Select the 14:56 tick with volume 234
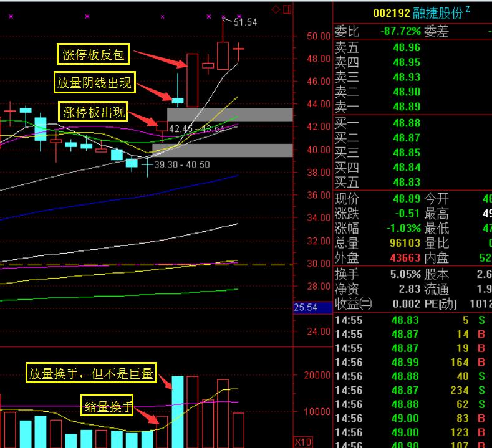Viewport: 492px width, 448px height. tap(412, 390)
